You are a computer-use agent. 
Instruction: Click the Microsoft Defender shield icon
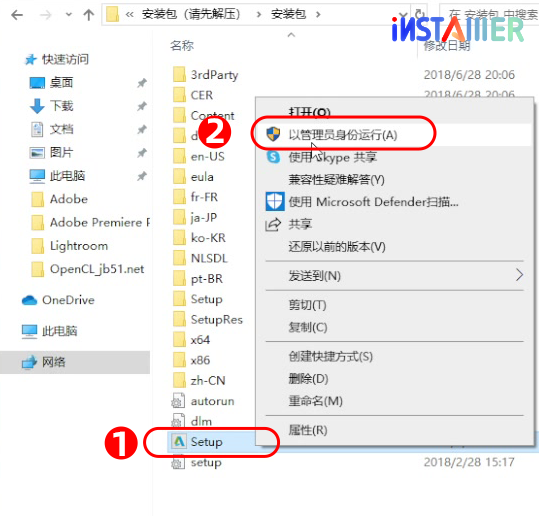click(x=275, y=201)
